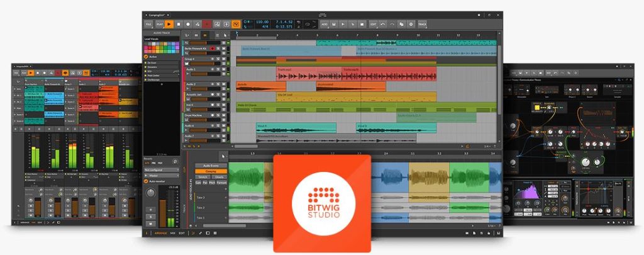Toggle the Peak Limiter device in inspector

(x=145, y=76)
